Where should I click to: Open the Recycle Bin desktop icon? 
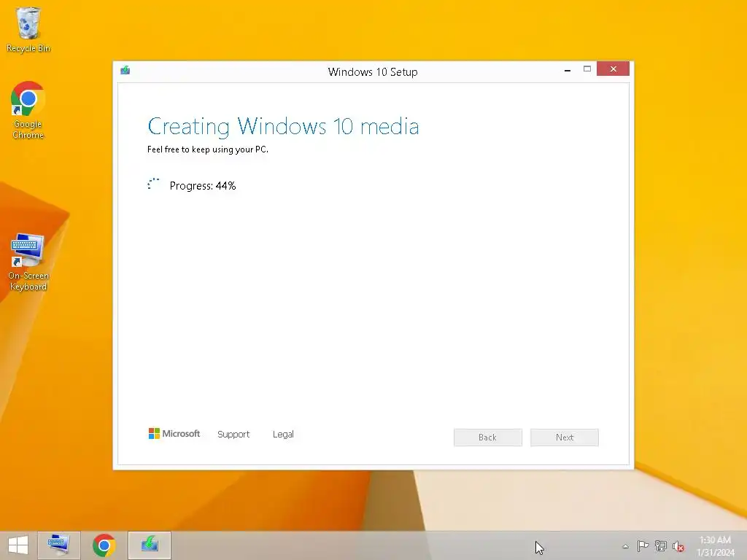click(28, 29)
